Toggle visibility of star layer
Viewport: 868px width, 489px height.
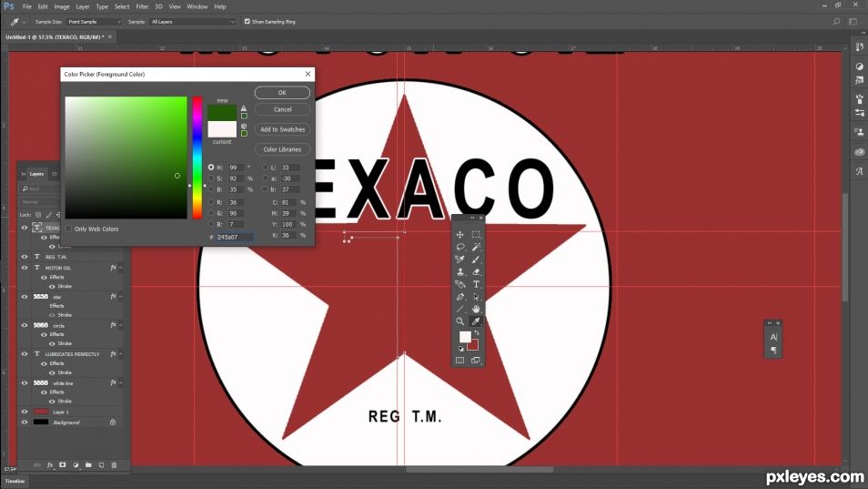pyautogui.click(x=25, y=296)
